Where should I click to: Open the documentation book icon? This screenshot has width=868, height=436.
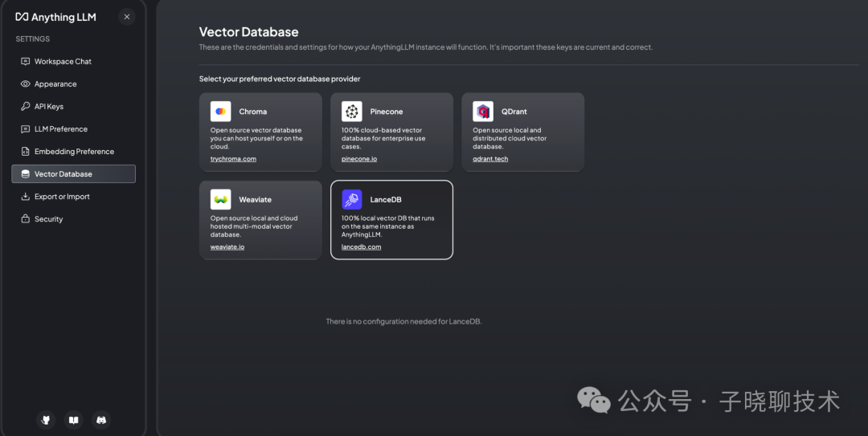coord(74,420)
